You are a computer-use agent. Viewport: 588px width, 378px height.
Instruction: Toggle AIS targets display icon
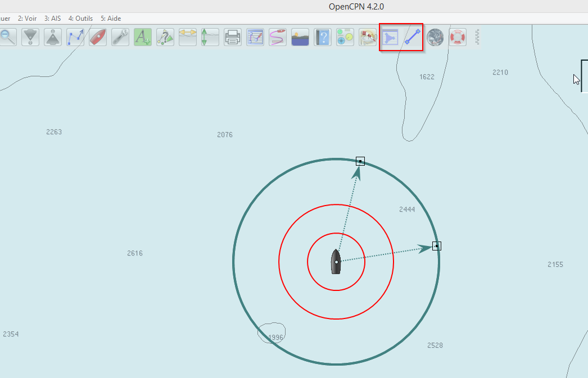[165, 38]
